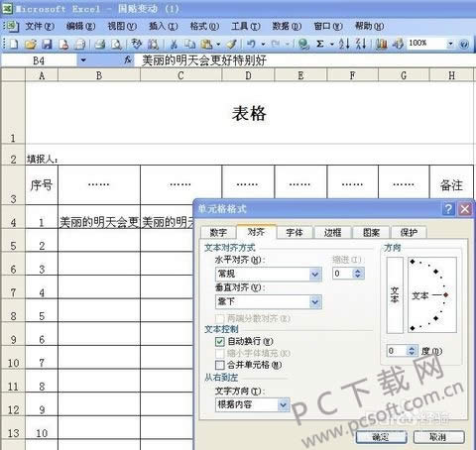Click the fx insert function button
This screenshot has height=450, width=476.
128,60
